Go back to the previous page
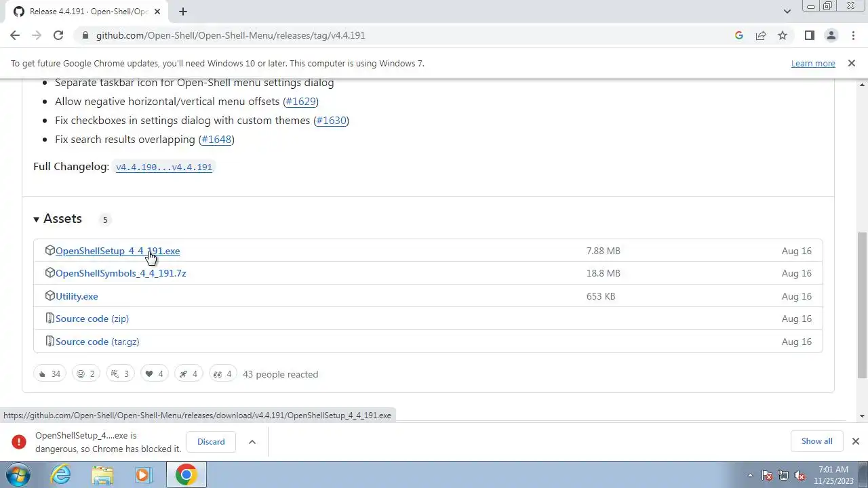 coord(15,35)
